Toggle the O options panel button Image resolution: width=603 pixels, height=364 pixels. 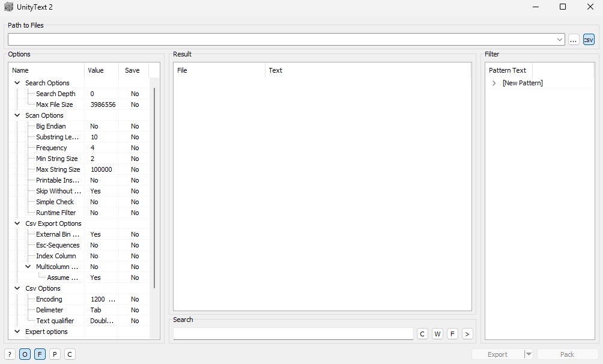point(25,354)
